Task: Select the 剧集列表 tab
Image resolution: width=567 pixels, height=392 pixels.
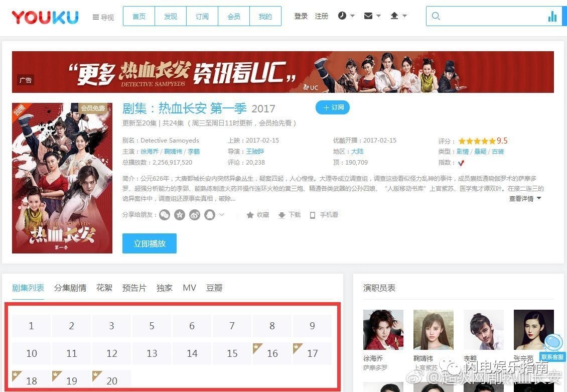Action: (28, 288)
